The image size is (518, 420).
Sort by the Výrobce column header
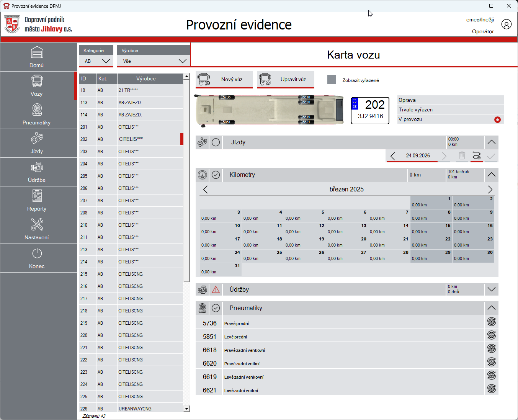pyautogui.click(x=150, y=78)
